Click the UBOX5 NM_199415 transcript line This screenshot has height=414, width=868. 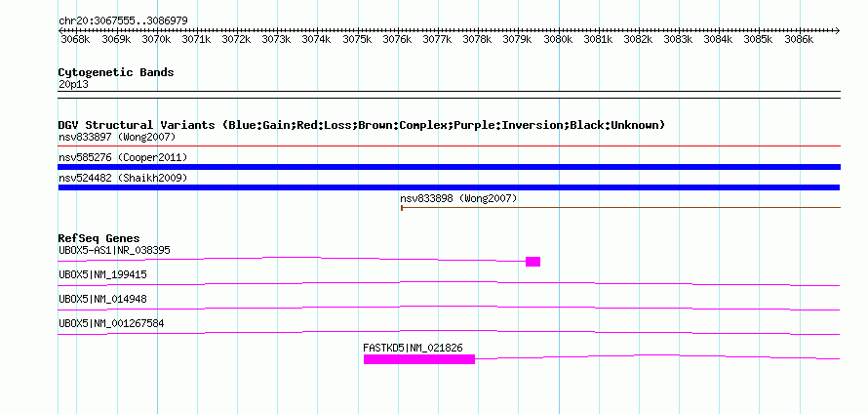point(449,284)
